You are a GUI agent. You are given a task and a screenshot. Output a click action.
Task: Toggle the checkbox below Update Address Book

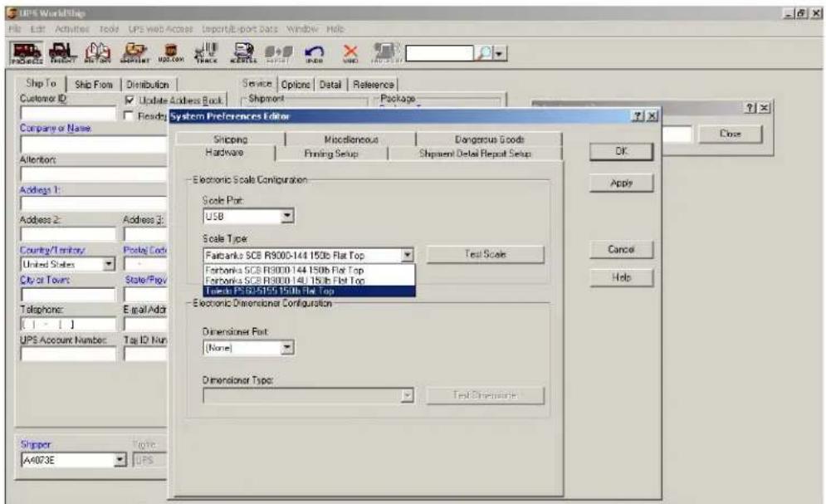click(x=129, y=115)
